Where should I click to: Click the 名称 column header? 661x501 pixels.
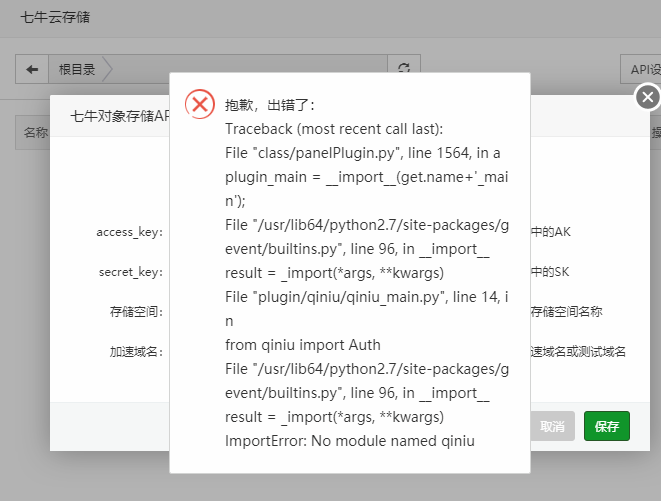click(x=35, y=132)
